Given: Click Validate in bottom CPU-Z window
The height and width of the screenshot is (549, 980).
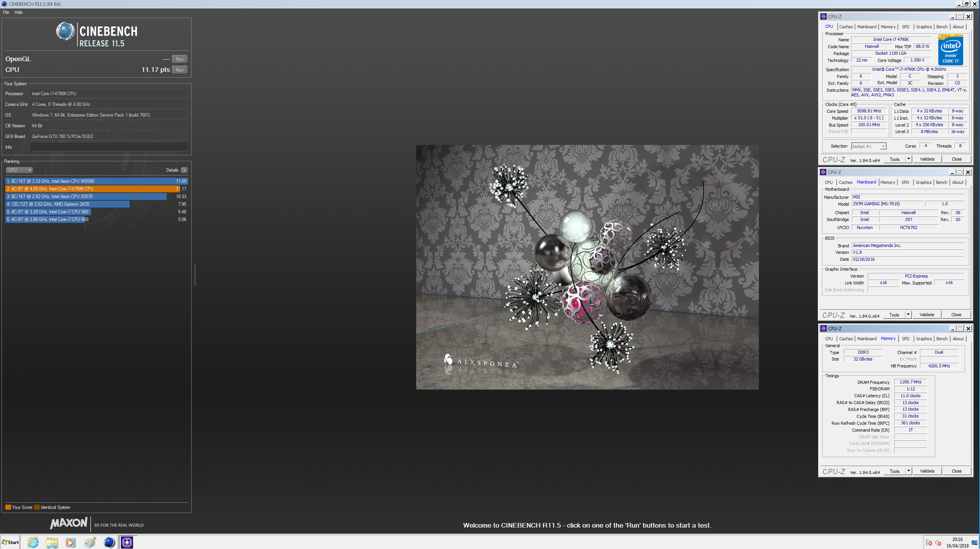Looking at the screenshot, I should (x=927, y=471).
